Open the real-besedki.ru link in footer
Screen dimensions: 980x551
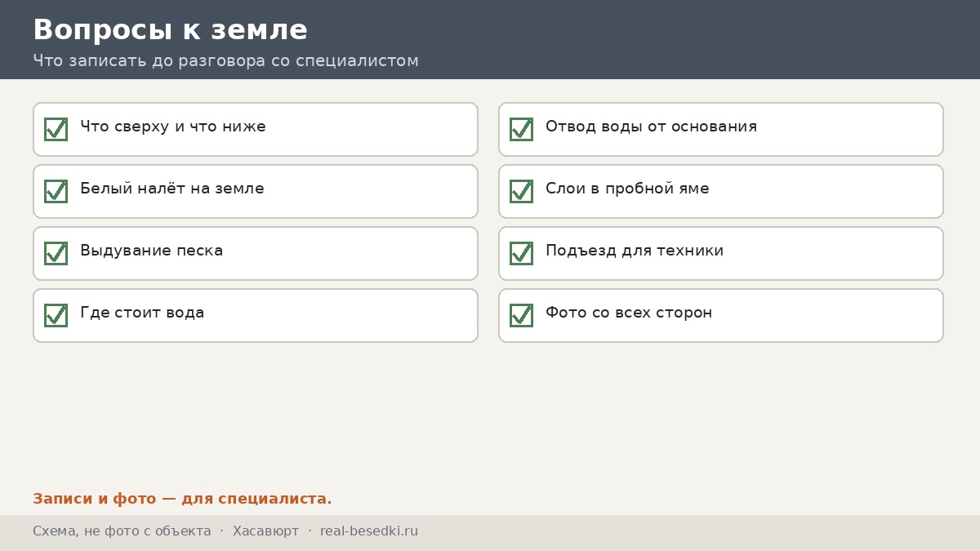tap(369, 531)
